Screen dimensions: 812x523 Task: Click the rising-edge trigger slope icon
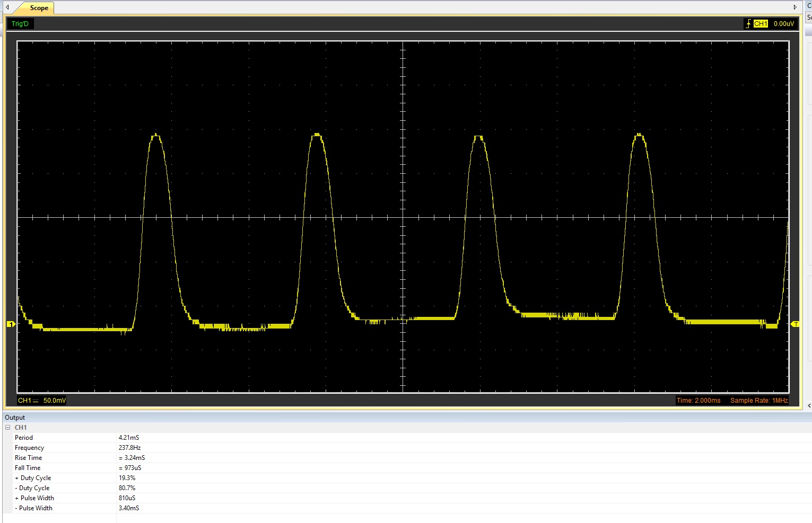pos(748,24)
